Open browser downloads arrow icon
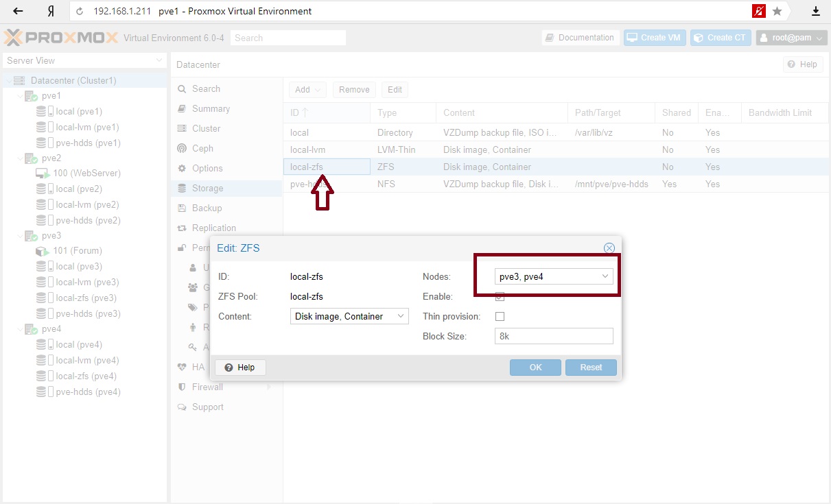 point(816,11)
